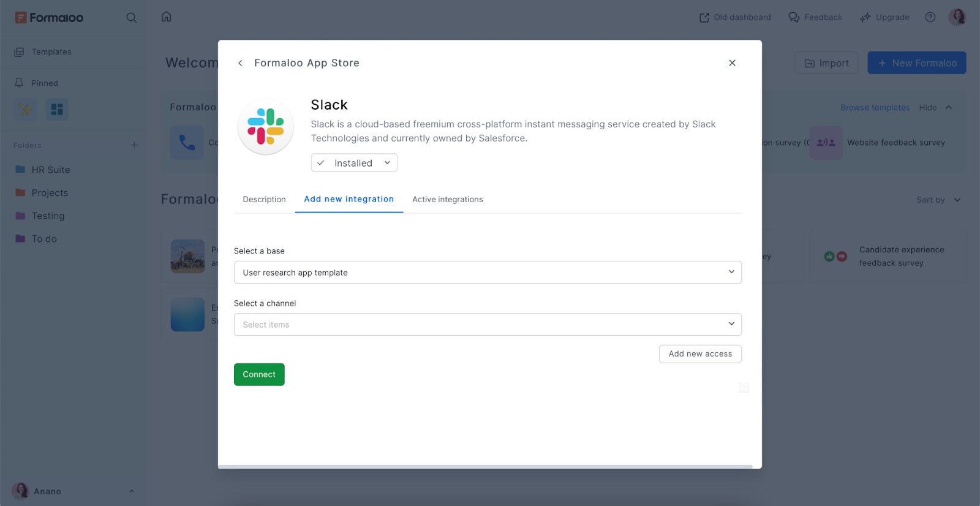Switch to the Description tab

264,199
